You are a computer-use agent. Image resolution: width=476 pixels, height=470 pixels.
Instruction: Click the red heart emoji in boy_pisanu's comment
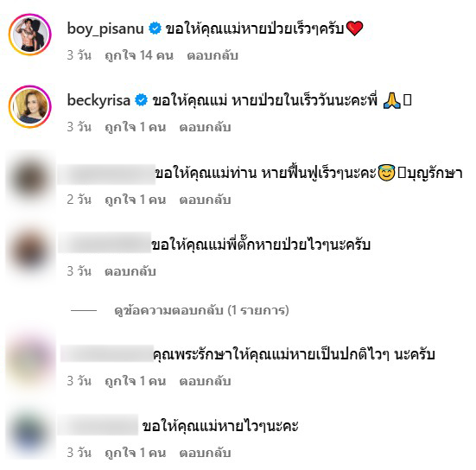[354, 29]
